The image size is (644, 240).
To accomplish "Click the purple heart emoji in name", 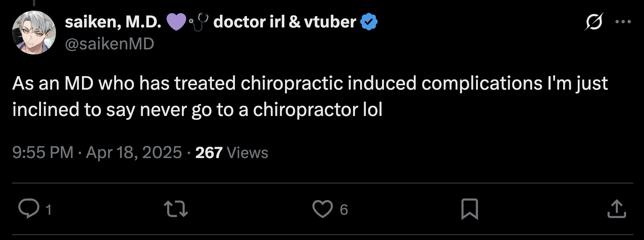I will pyautogui.click(x=176, y=22).
